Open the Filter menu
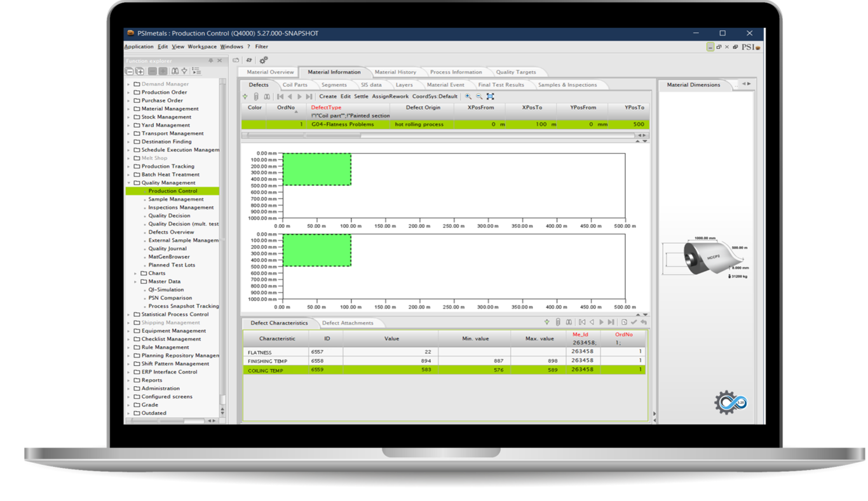The height and width of the screenshot is (501, 868). pyautogui.click(x=261, y=47)
